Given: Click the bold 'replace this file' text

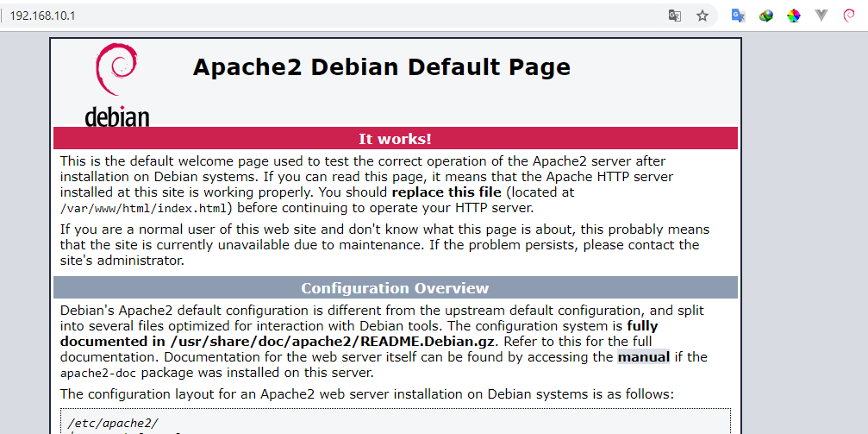Looking at the screenshot, I should [x=446, y=193].
